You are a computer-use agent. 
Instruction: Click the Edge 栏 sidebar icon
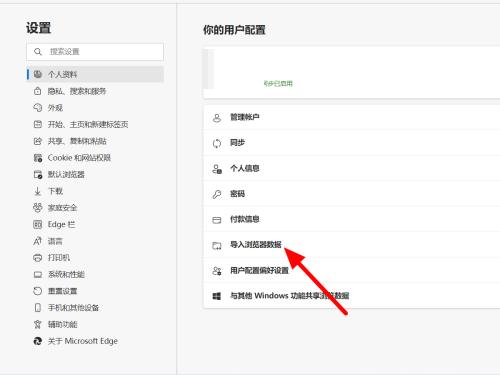point(38,224)
